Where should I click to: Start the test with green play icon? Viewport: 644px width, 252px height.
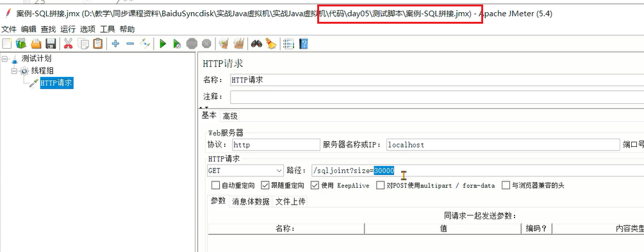coord(163,44)
